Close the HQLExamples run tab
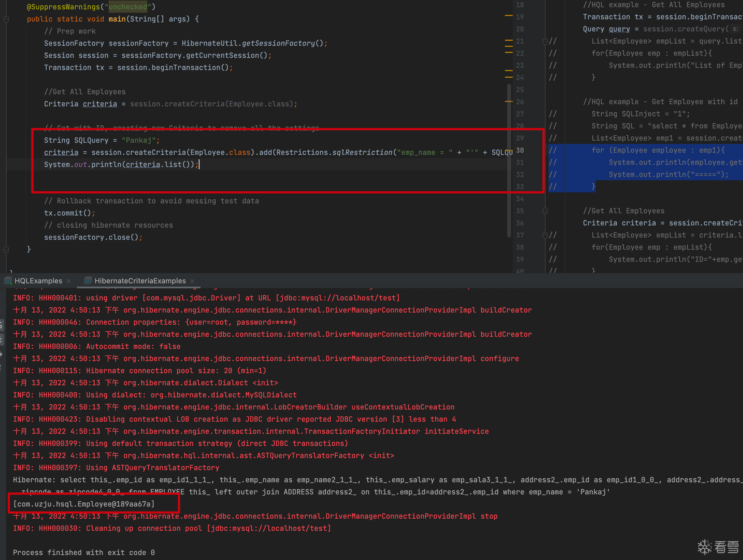The image size is (743, 560). coord(69,281)
